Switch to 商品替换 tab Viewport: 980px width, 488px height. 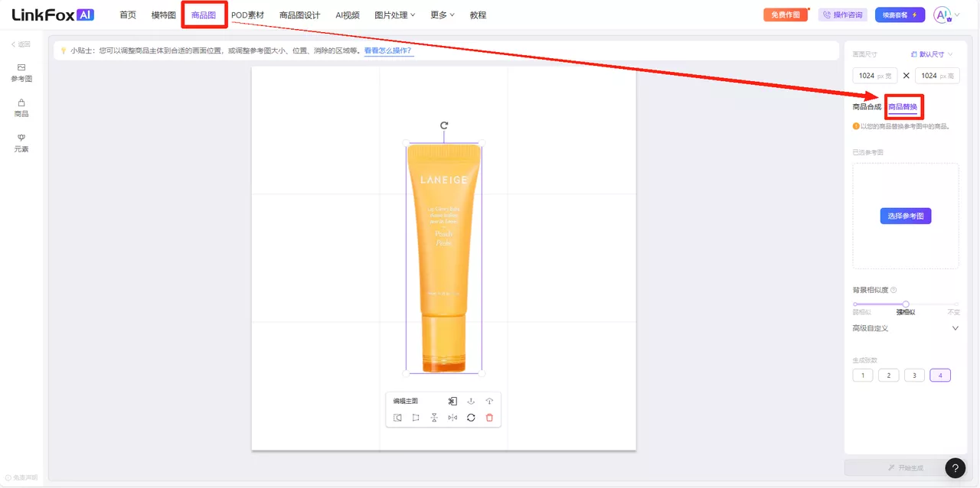click(903, 106)
